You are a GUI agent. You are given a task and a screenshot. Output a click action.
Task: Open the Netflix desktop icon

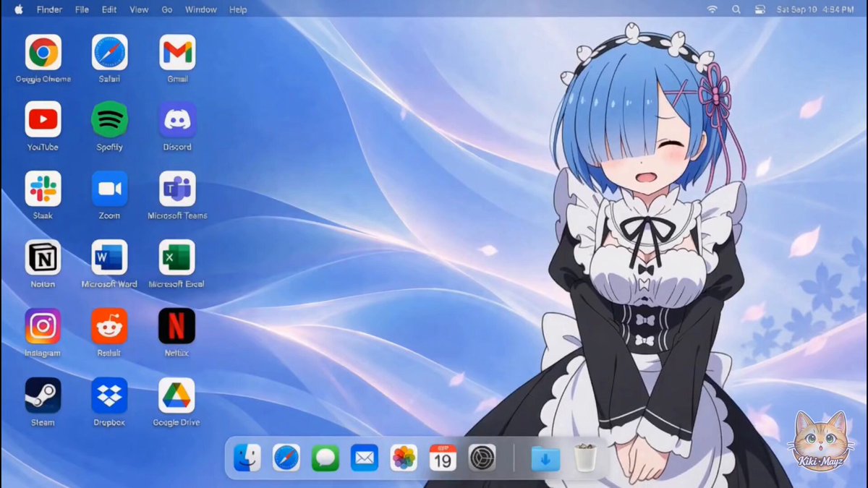tap(177, 326)
